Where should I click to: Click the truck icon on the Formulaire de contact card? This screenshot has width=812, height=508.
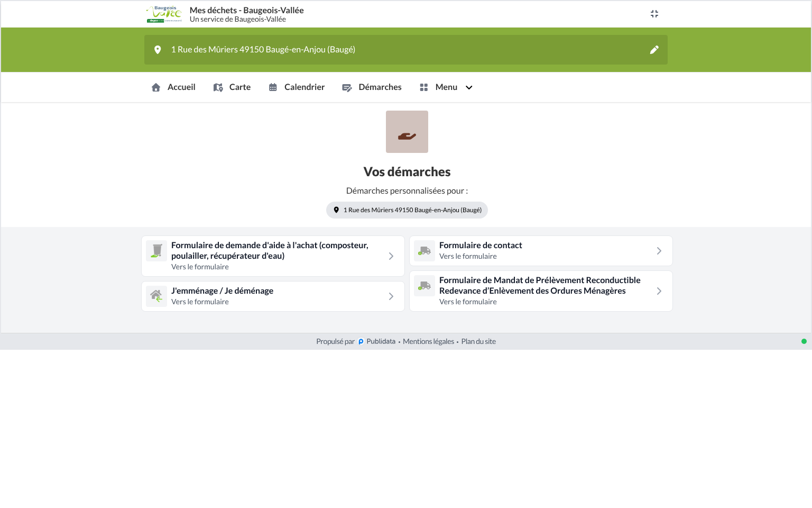425,251
